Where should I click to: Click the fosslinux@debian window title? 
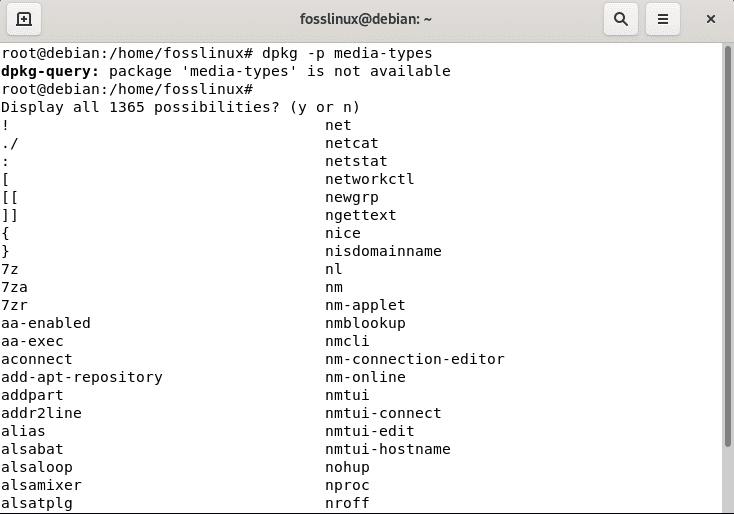366,19
